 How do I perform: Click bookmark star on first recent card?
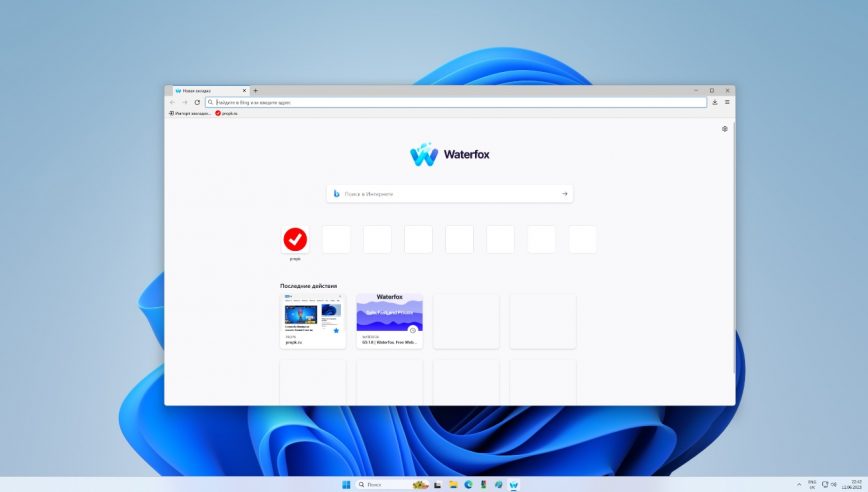tap(336, 330)
